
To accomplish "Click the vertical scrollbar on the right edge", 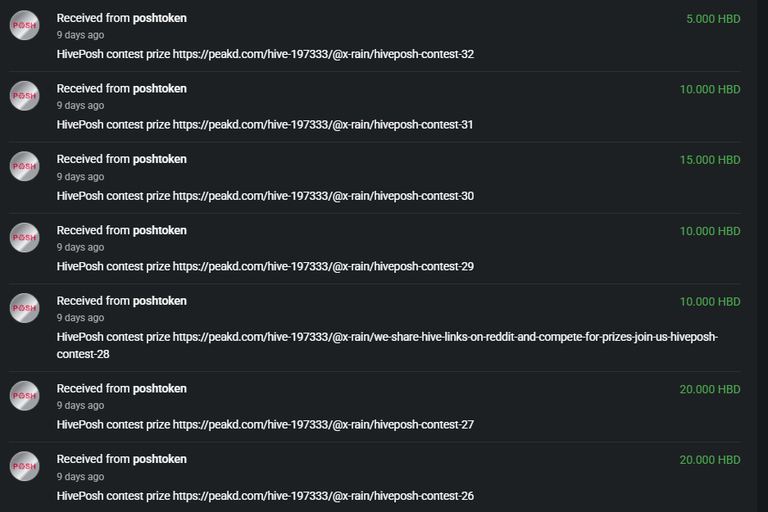I will (x=762, y=256).
